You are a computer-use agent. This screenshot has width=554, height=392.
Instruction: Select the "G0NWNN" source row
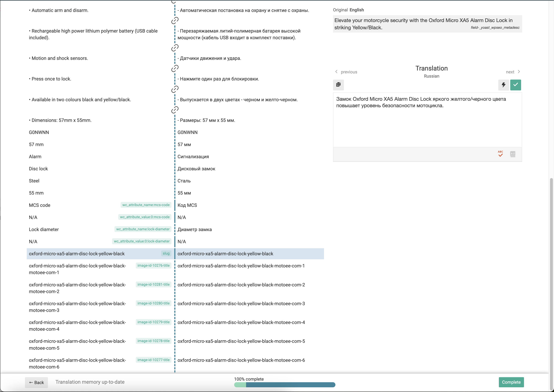pos(39,132)
